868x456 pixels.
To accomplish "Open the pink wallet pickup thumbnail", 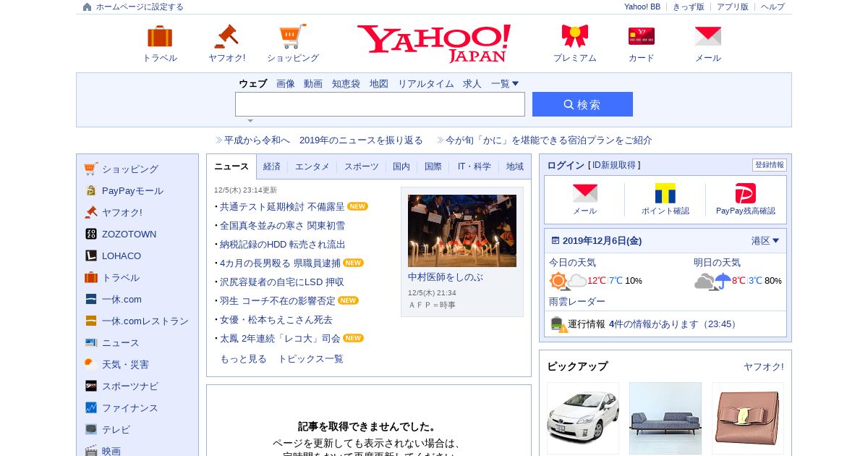I will coord(748,418).
